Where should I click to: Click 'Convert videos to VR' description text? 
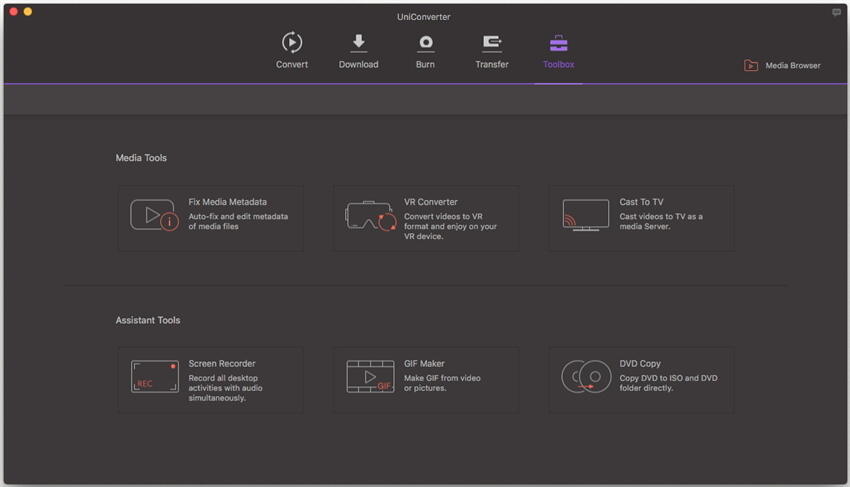pos(450,226)
